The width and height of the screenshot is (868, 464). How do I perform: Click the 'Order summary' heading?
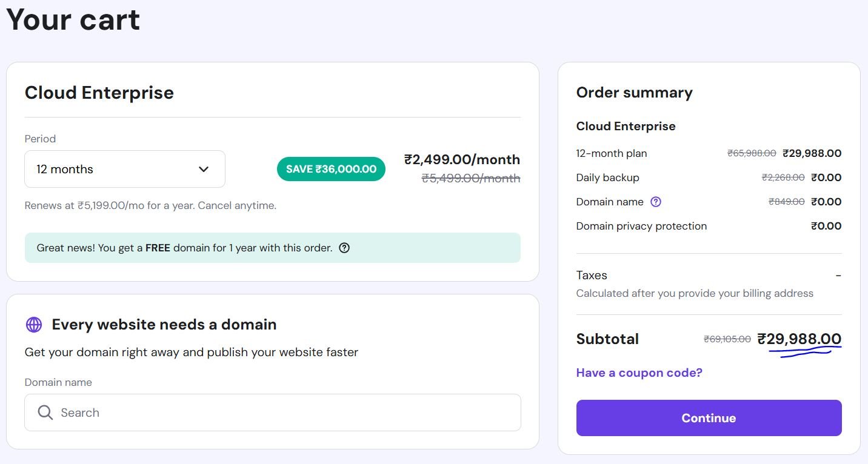pyautogui.click(x=634, y=93)
